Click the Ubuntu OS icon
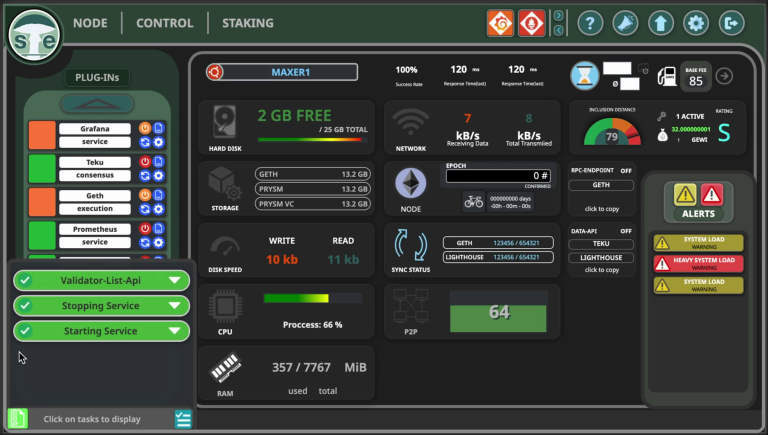The height and width of the screenshot is (435, 768). point(215,72)
